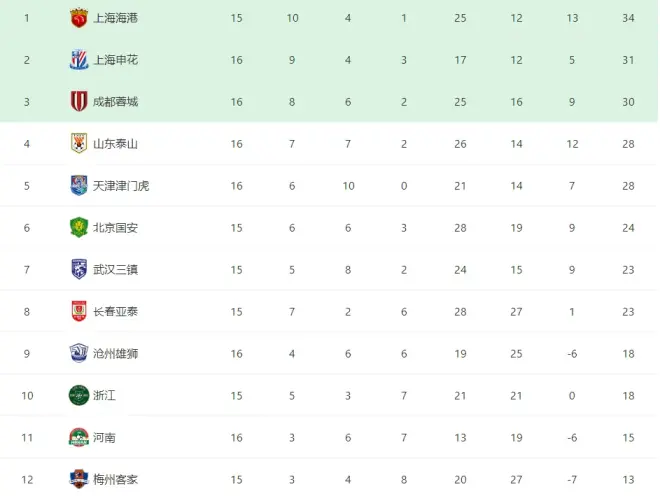The width and height of the screenshot is (660, 496).
Task: Click the Shanghai Port (上海海港) team crest
Action: click(79, 18)
